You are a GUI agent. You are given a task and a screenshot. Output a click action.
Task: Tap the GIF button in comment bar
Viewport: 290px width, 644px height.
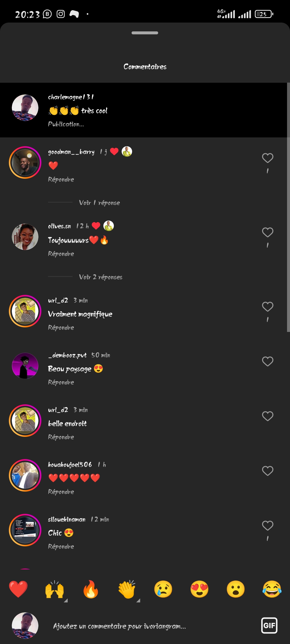click(x=269, y=625)
